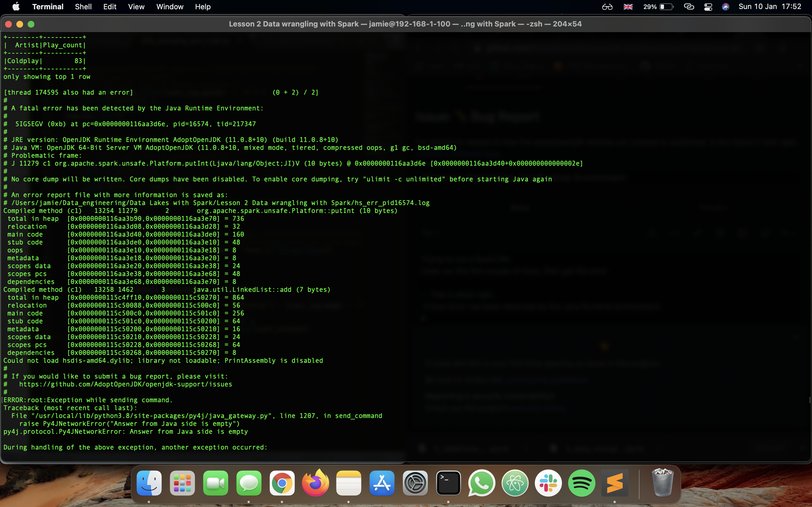The height and width of the screenshot is (507, 812).
Task: Open Sublime Text from dock
Action: pyautogui.click(x=615, y=483)
